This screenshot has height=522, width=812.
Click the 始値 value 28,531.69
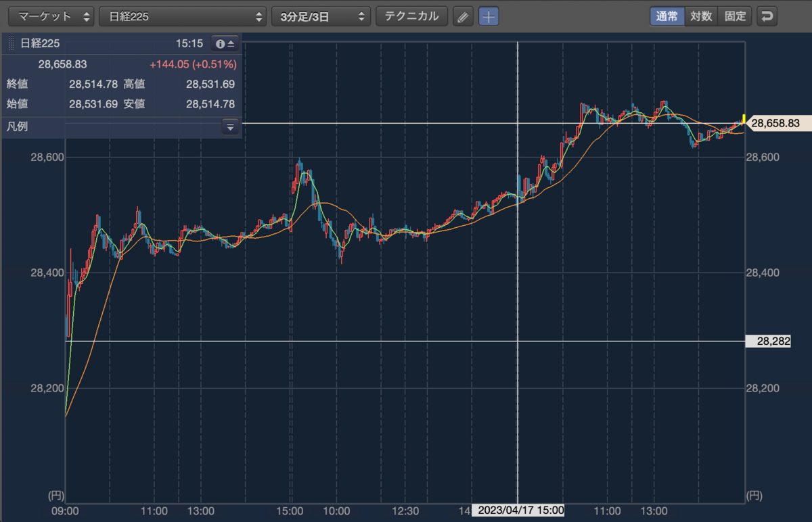[x=93, y=104]
